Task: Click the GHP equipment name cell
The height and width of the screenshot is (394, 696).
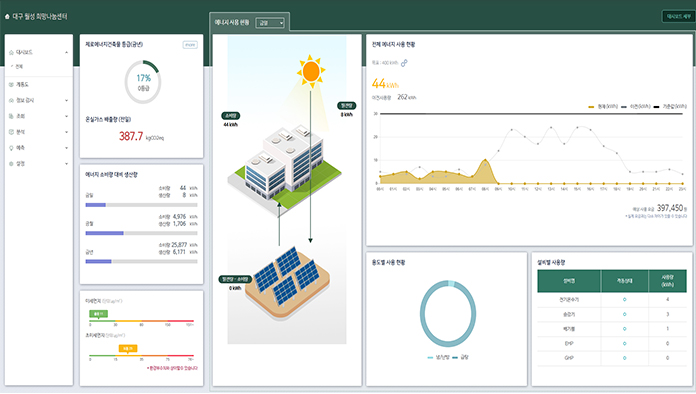Action: coord(569,358)
